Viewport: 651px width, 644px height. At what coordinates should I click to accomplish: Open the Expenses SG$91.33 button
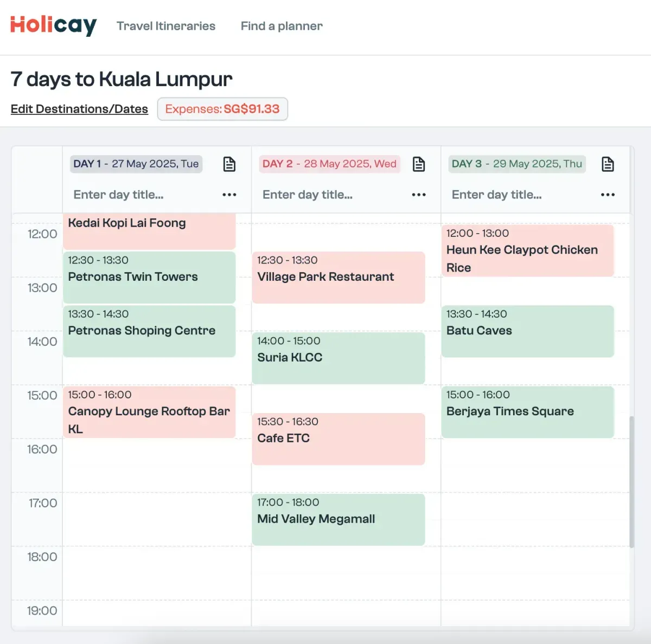[x=222, y=109]
